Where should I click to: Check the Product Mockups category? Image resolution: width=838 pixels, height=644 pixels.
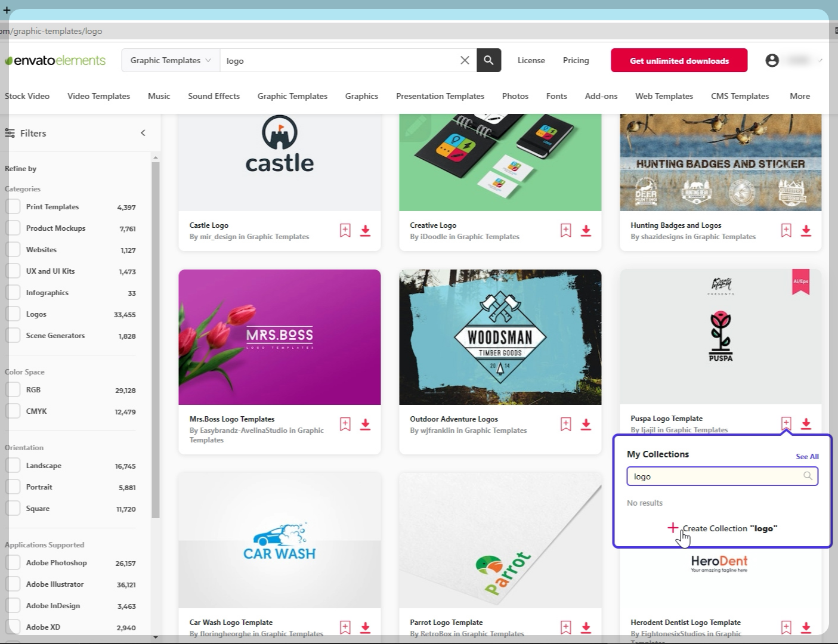coord(13,228)
